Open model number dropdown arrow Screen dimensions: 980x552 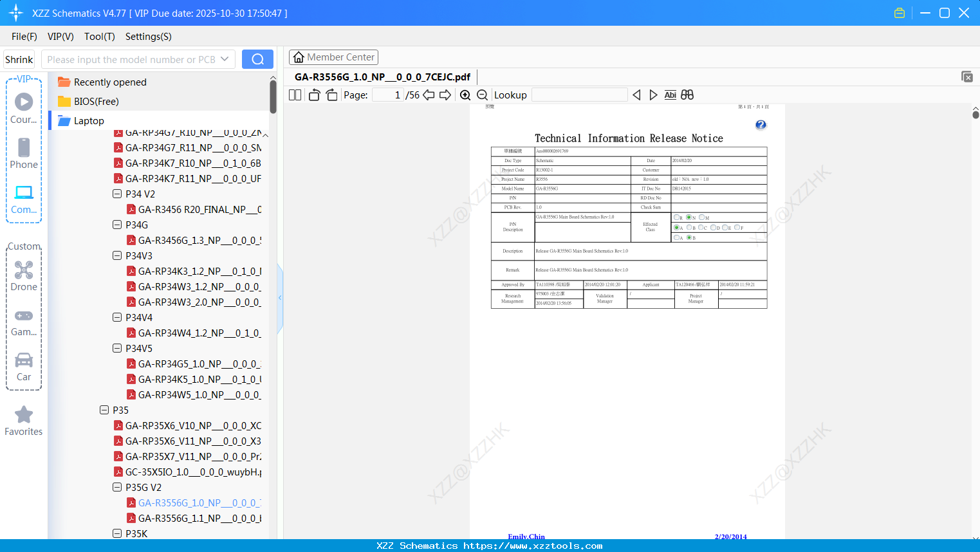pos(225,59)
